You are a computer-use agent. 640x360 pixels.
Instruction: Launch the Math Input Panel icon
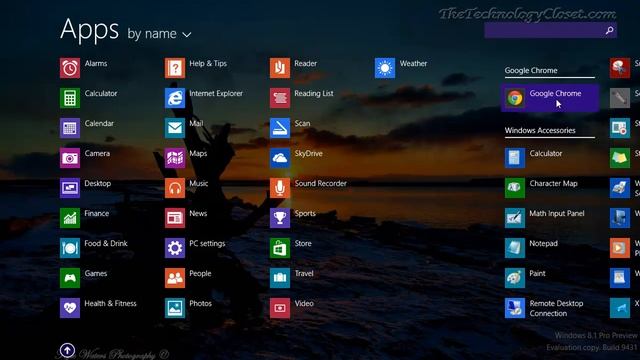pos(515,218)
